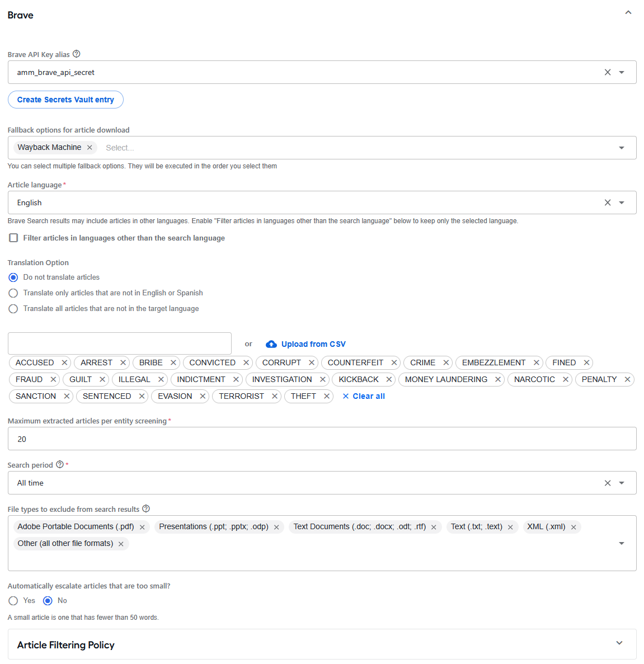The width and height of the screenshot is (644, 664).
Task: Remove Adobe Portable Documents (.pdf) exclusion
Action: (142, 527)
